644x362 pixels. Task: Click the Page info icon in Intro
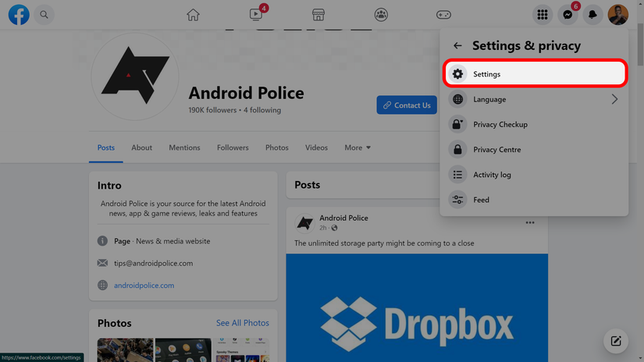[x=103, y=241]
